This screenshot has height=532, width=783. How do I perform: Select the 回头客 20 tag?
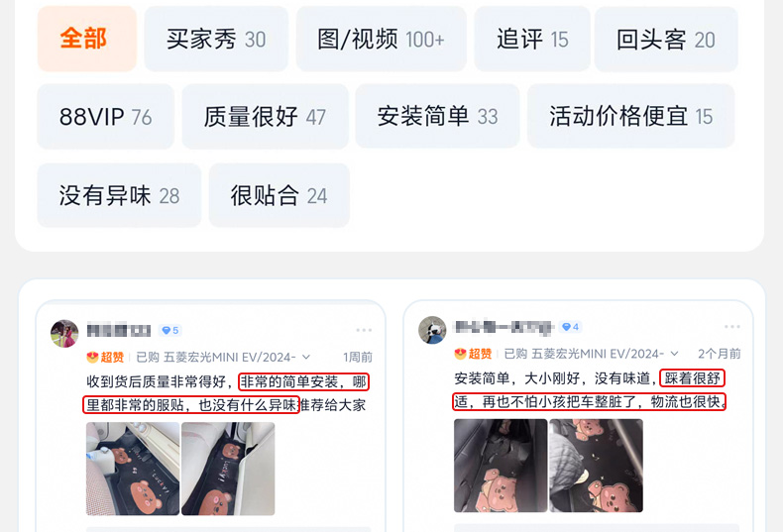[666, 39]
